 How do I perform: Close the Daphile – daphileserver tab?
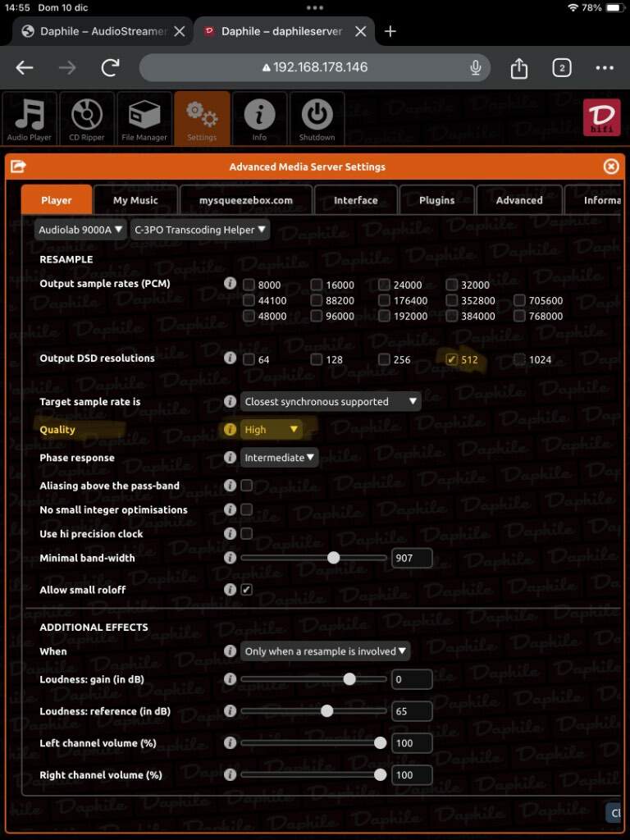click(x=361, y=32)
